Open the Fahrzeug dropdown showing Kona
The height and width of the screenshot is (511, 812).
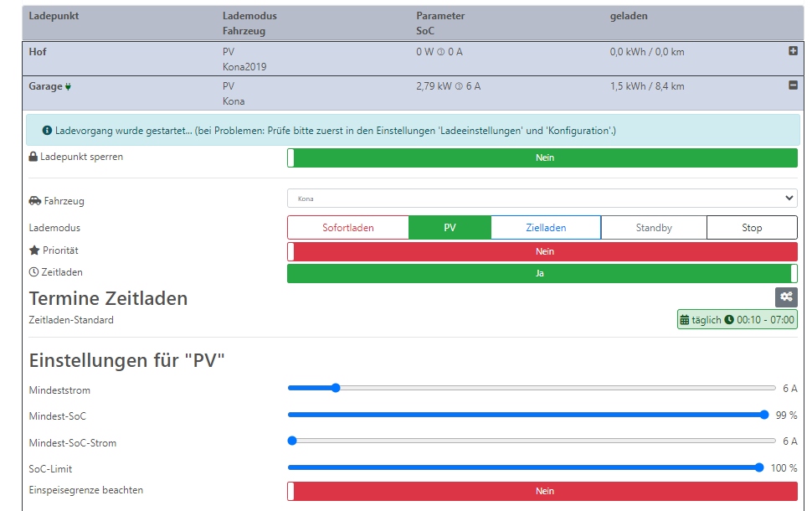pos(542,198)
